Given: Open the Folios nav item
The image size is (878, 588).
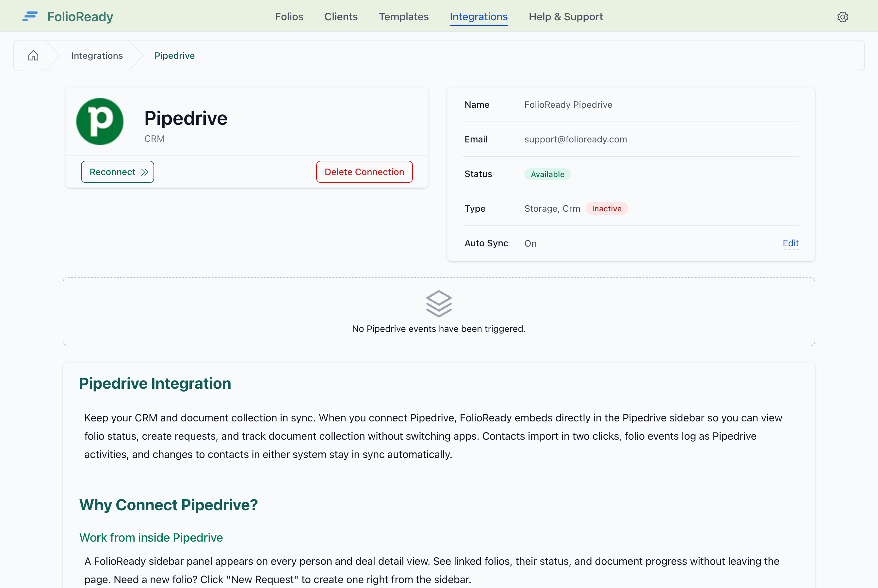Looking at the screenshot, I should click(289, 17).
